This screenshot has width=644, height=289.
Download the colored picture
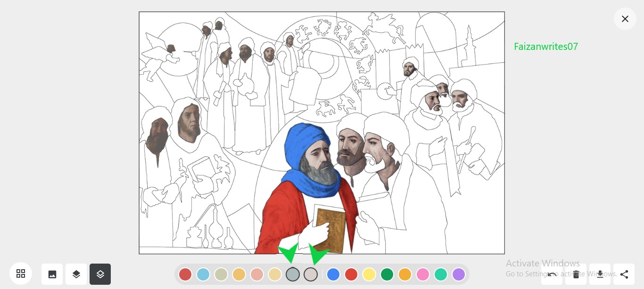(600, 274)
